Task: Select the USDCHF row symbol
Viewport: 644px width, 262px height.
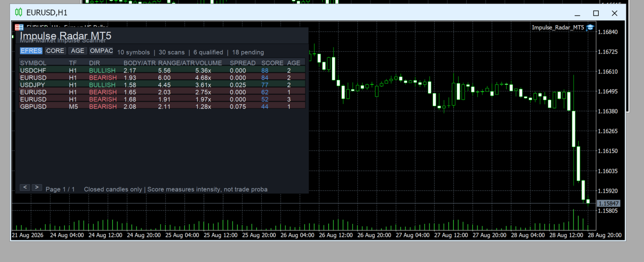Action: point(33,71)
